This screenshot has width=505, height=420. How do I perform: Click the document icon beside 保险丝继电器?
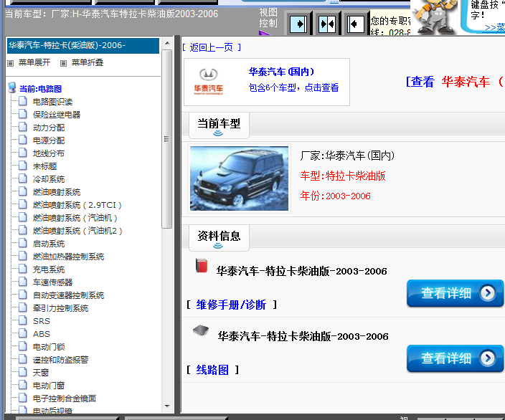tap(22, 114)
